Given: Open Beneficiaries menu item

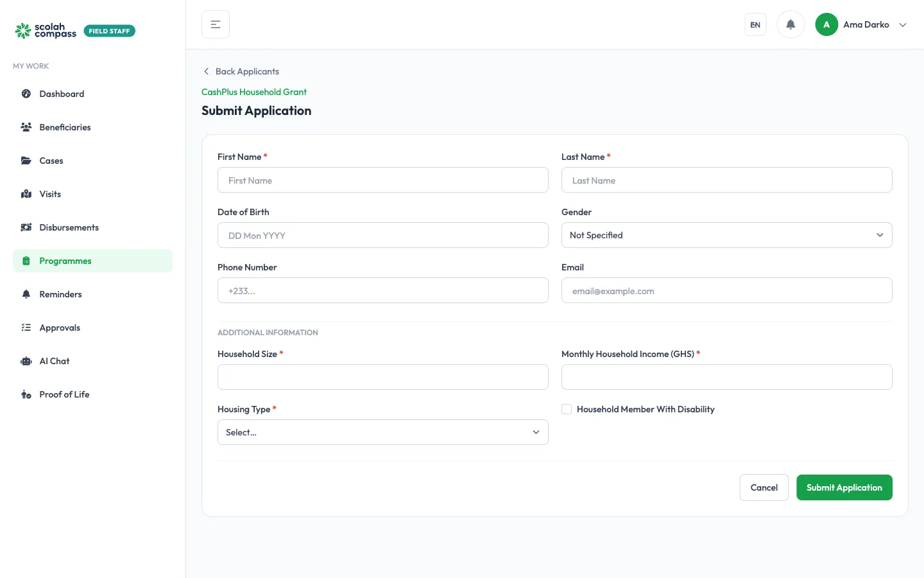Looking at the screenshot, I should pyautogui.click(x=92, y=127).
